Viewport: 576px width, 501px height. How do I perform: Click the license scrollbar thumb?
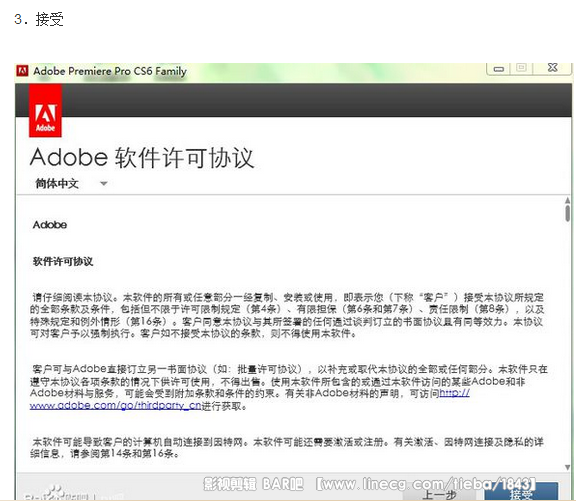pos(568,213)
